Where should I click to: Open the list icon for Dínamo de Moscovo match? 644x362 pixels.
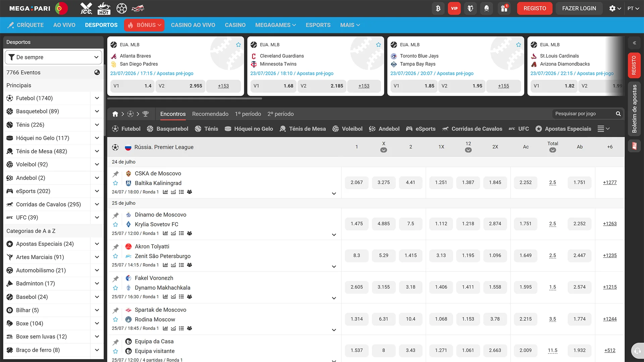click(x=181, y=233)
